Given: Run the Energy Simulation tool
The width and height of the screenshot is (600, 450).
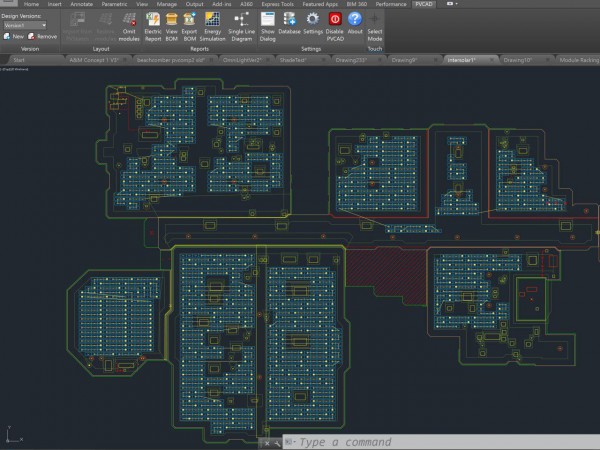Looking at the screenshot, I should pyautogui.click(x=213, y=20).
